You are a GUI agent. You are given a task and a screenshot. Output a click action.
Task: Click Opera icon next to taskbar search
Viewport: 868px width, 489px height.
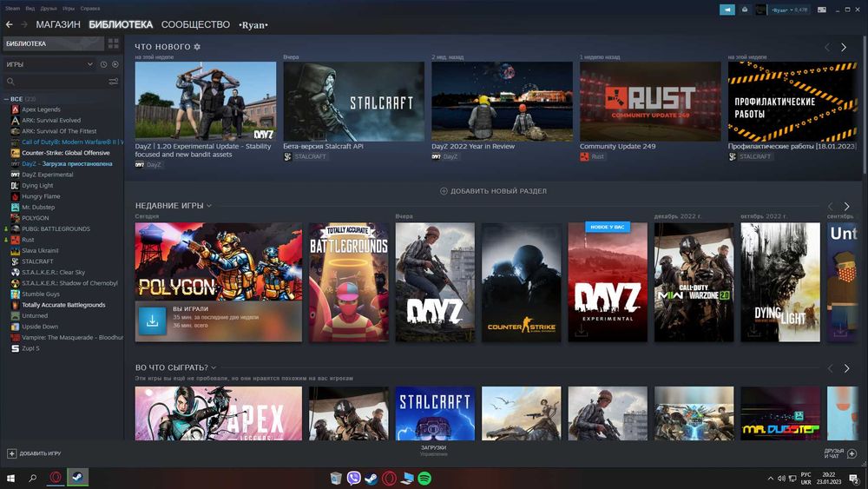pyautogui.click(x=56, y=478)
